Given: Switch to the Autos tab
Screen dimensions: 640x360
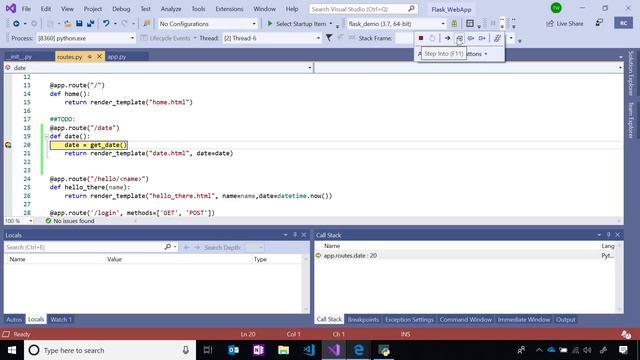Looking at the screenshot, I should pyautogui.click(x=14, y=320).
